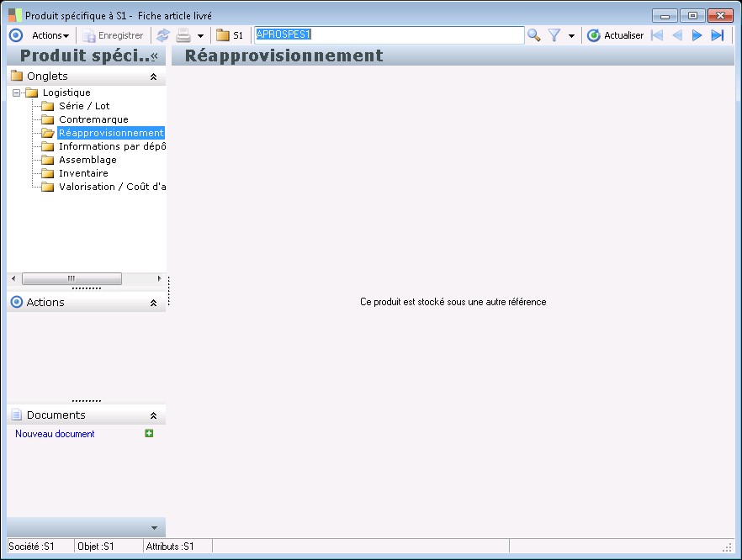Select the Réapprovisionnement tree item
Screen dimensions: 742x560
[x=111, y=133]
